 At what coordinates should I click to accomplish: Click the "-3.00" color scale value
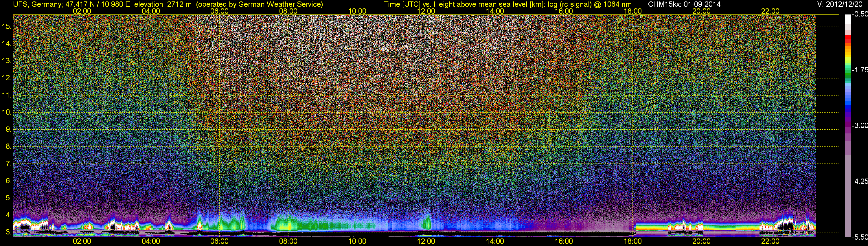tap(860, 125)
